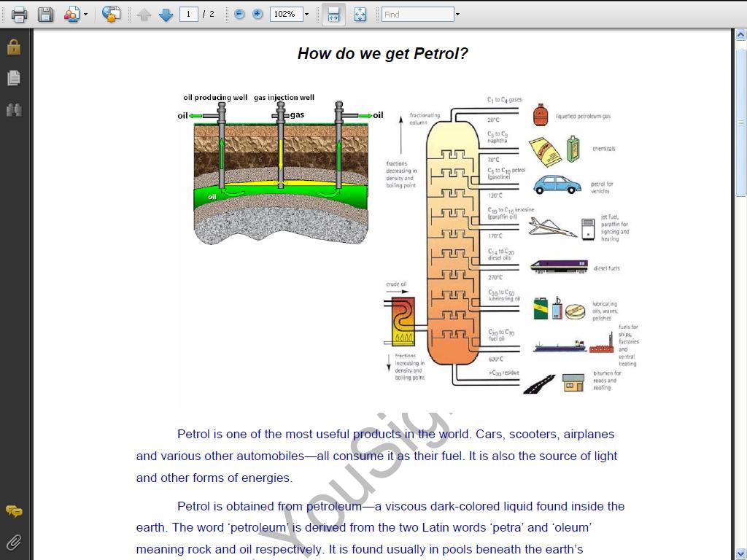Image resolution: width=747 pixels, height=560 pixels.
Task: Go to the previous page
Action: pos(144,14)
